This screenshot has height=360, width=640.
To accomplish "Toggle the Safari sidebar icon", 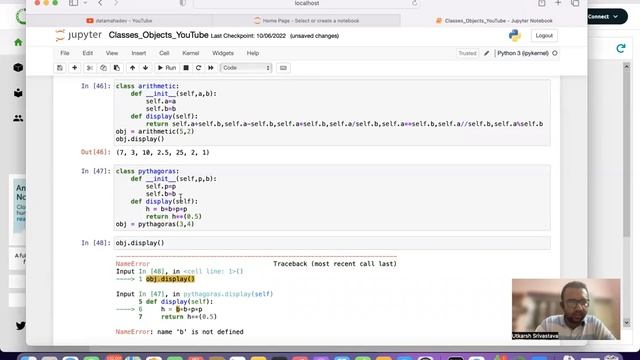I will point(73,3).
